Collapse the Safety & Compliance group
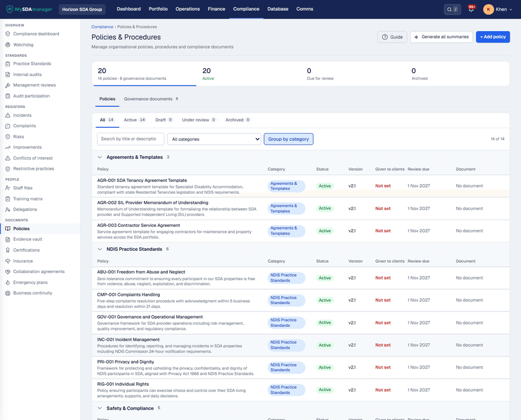The height and width of the screenshot is (420, 521). (x=100, y=409)
